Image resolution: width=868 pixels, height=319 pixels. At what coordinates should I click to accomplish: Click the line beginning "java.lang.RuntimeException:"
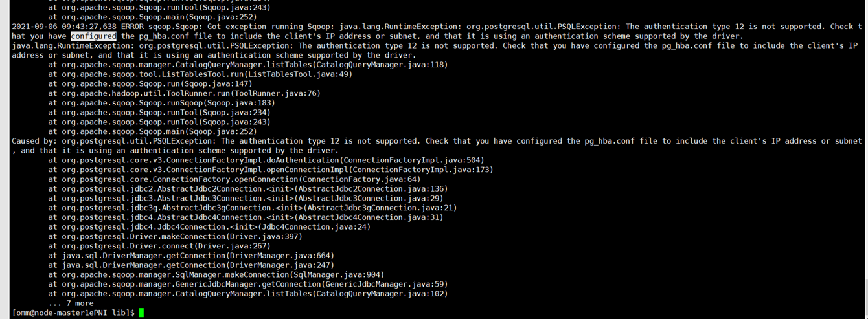(435, 50)
